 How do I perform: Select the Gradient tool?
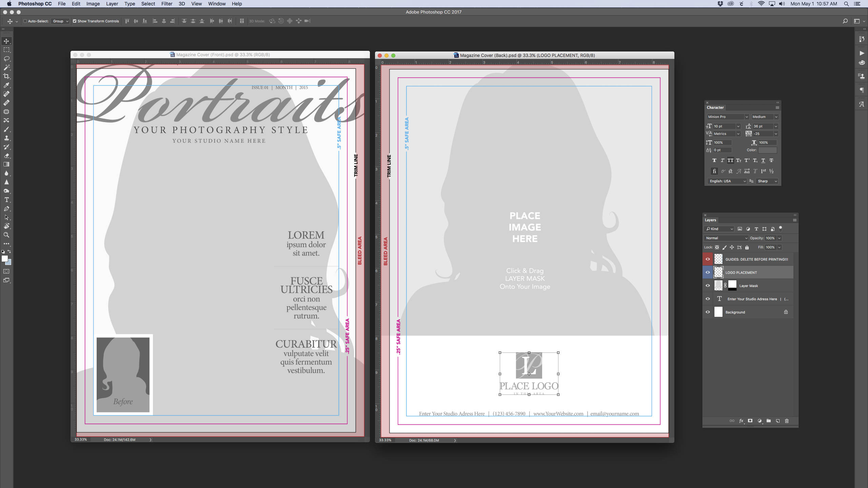tap(7, 164)
